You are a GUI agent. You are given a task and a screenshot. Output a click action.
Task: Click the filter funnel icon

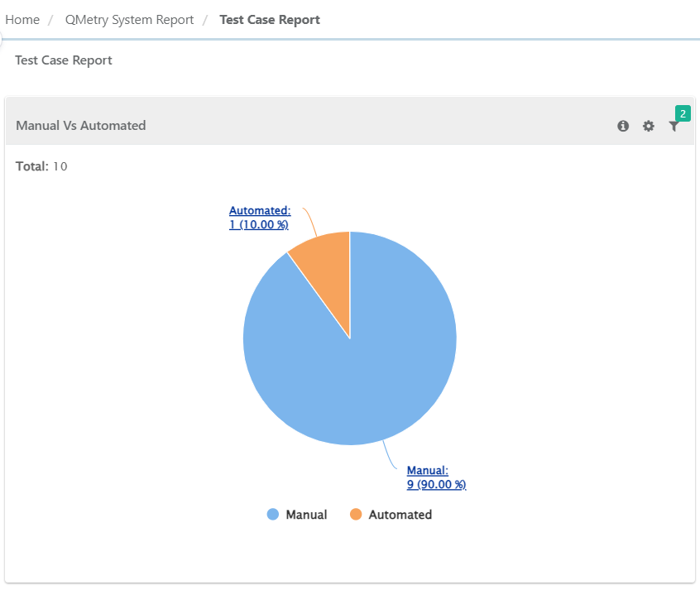click(674, 127)
